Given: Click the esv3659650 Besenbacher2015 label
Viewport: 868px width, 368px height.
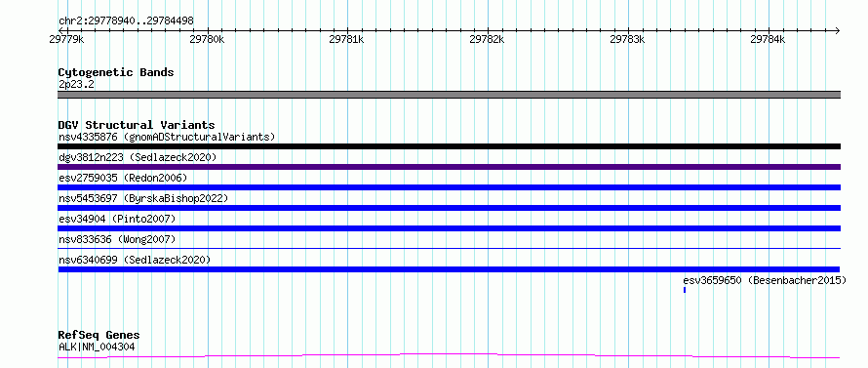Looking at the screenshot, I should 765,280.
